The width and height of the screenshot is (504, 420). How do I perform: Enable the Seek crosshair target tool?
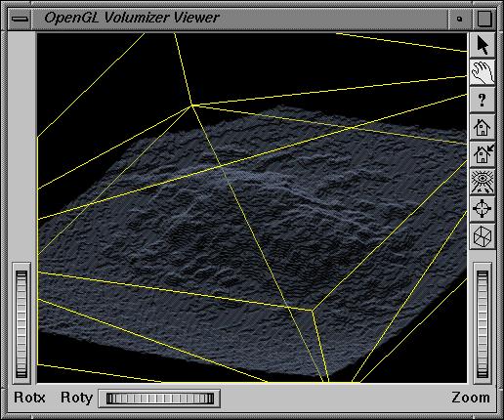[483, 209]
